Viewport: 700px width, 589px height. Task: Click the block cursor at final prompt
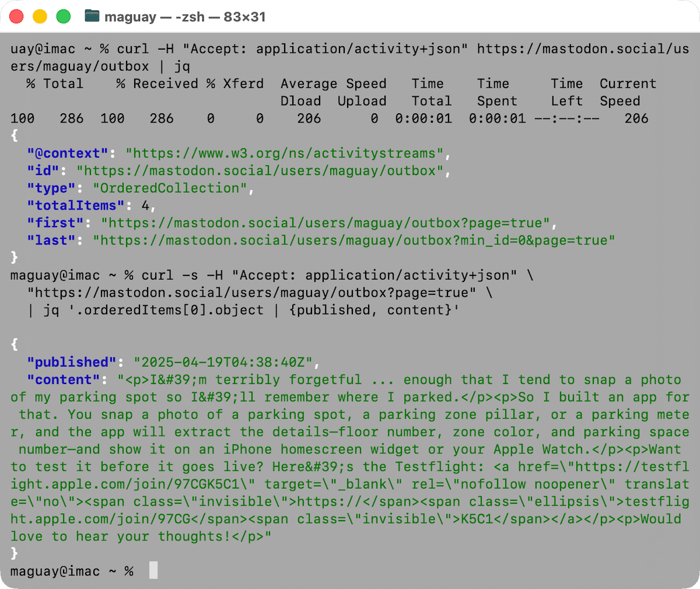click(153, 570)
